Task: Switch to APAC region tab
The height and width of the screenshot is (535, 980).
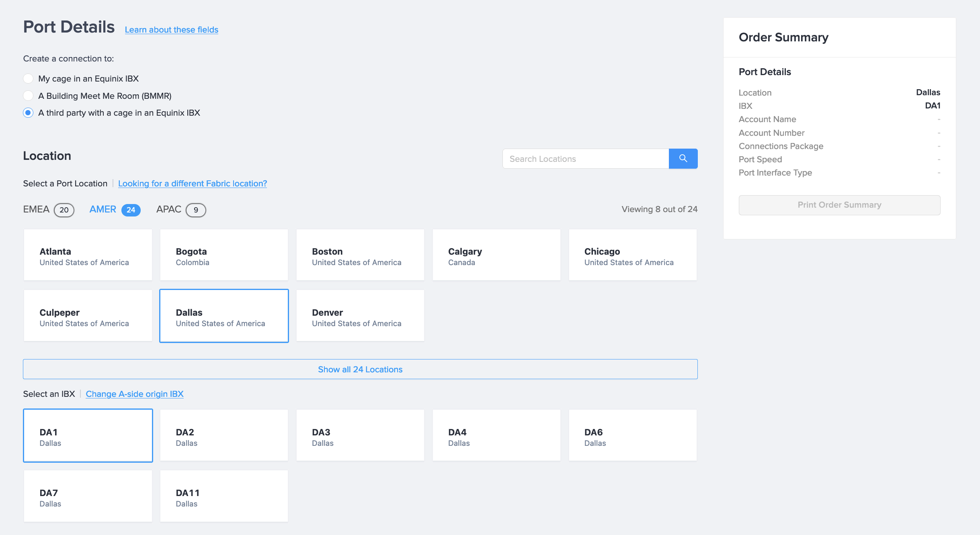Action: pyautogui.click(x=181, y=210)
